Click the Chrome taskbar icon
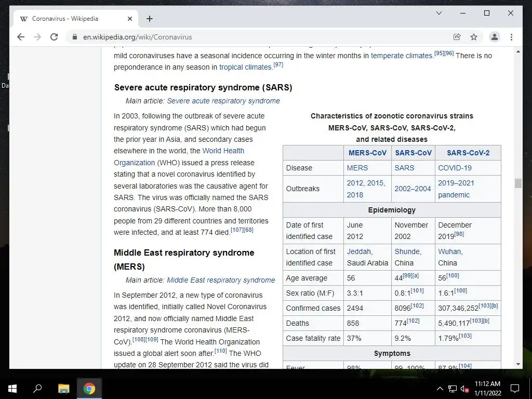The height and width of the screenshot is (399, 532). (x=89, y=388)
